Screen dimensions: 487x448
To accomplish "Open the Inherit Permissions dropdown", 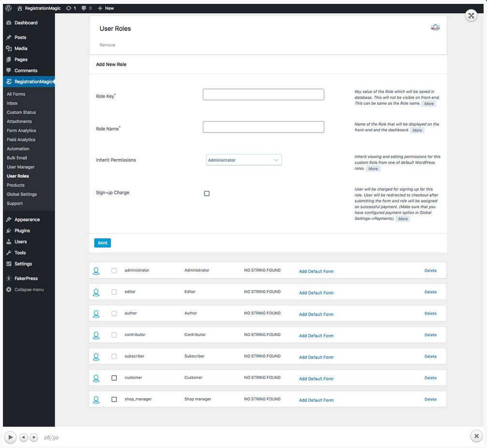I will (244, 160).
